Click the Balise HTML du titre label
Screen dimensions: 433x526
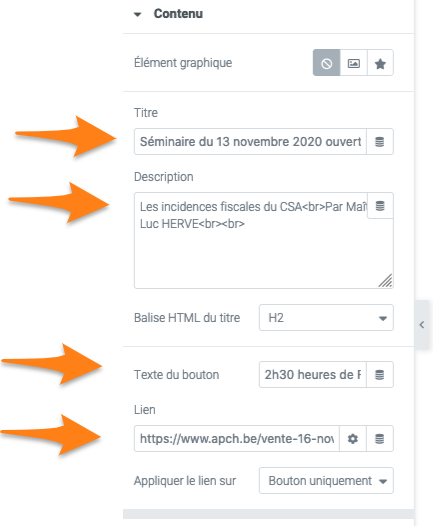coord(187,318)
